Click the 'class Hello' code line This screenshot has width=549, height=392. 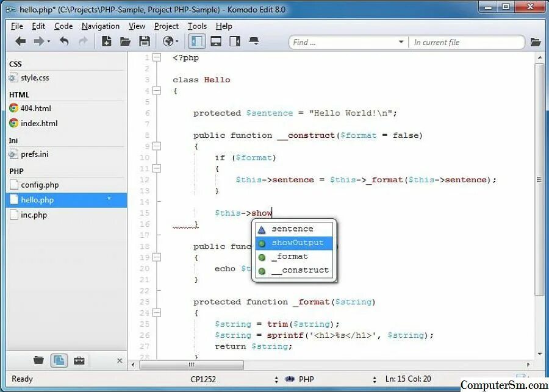click(x=201, y=80)
